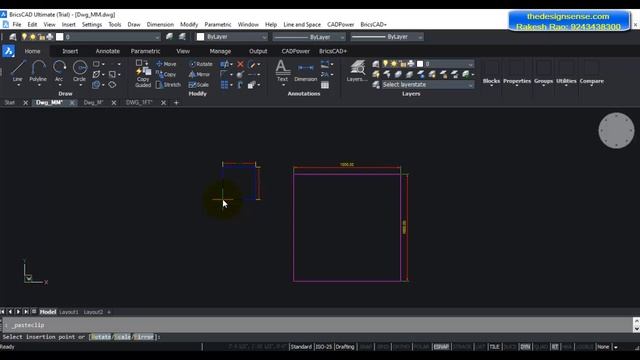
Task: Click the Scale option in command prompt
Action: point(122,337)
